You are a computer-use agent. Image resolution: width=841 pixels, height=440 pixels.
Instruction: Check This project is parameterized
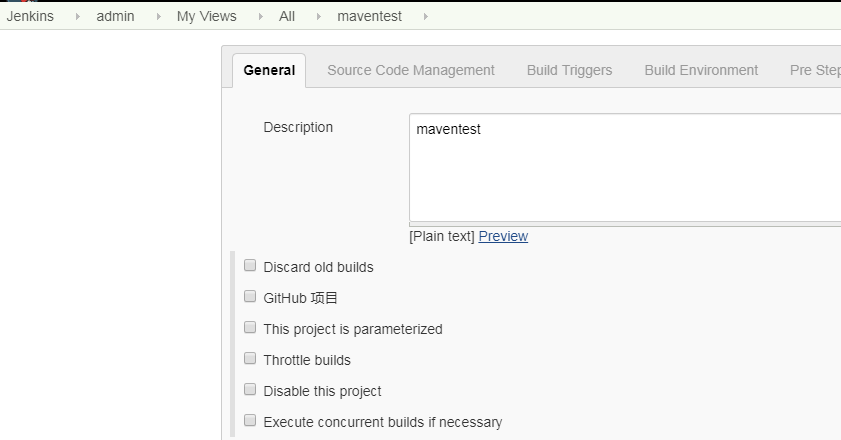[x=250, y=328]
